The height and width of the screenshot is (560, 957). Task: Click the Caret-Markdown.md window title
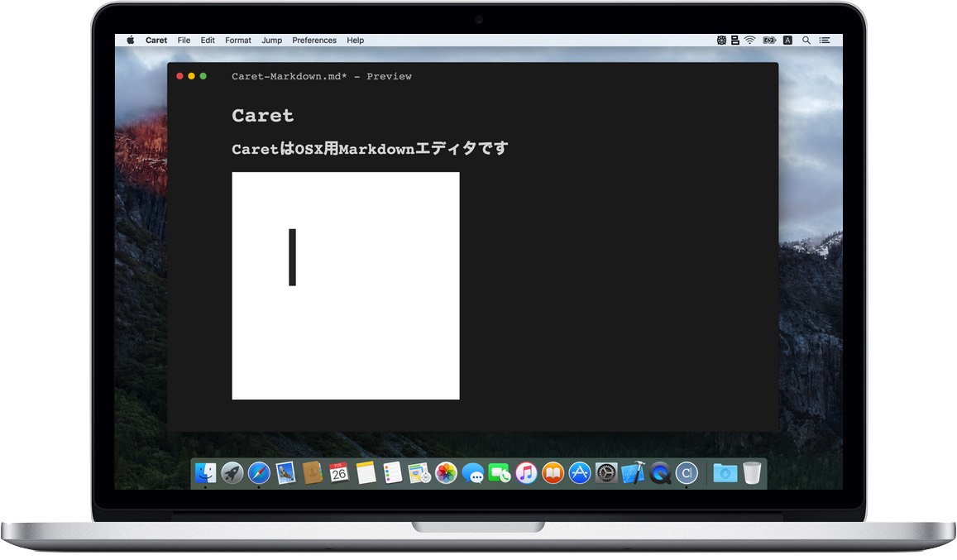point(322,76)
